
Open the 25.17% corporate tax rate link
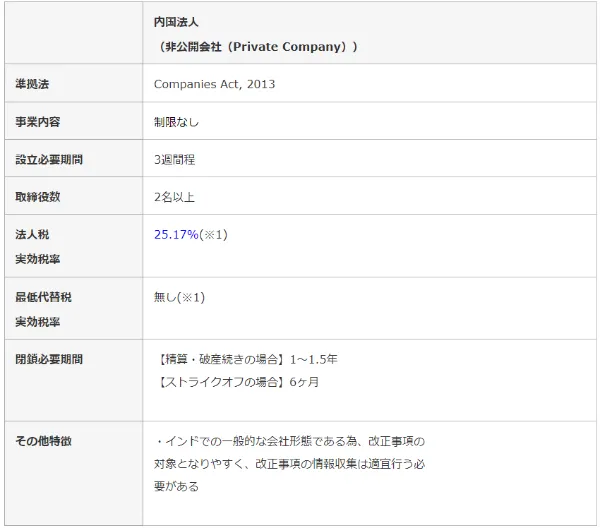click(x=176, y=235)
